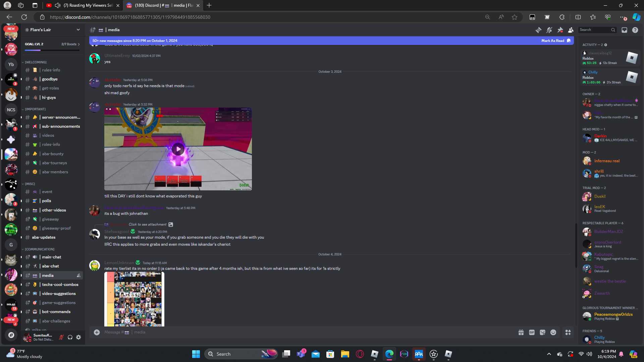Open the server boosts goal arrow
The height and width of the screenshot is (362, 644).
click(79, 44)
